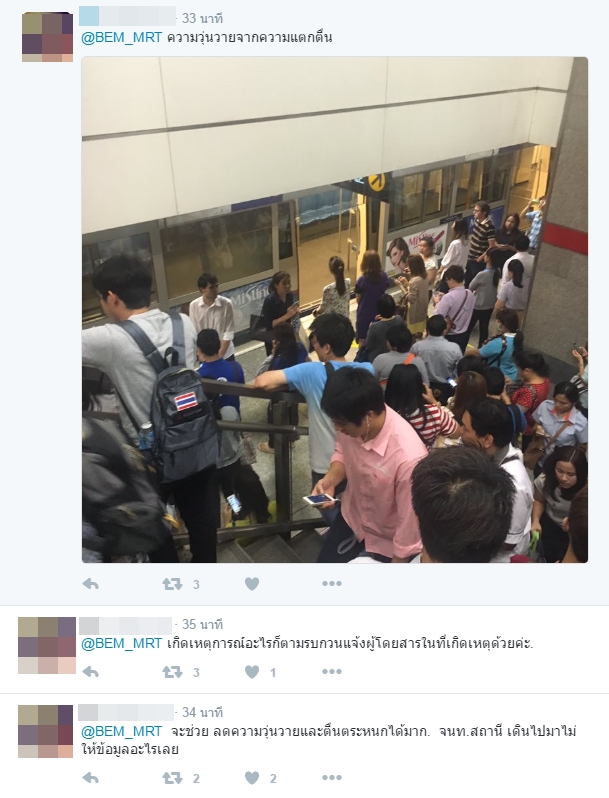
Task: Retweet the first tweet with station photo
Action: [x=172, y=584]
